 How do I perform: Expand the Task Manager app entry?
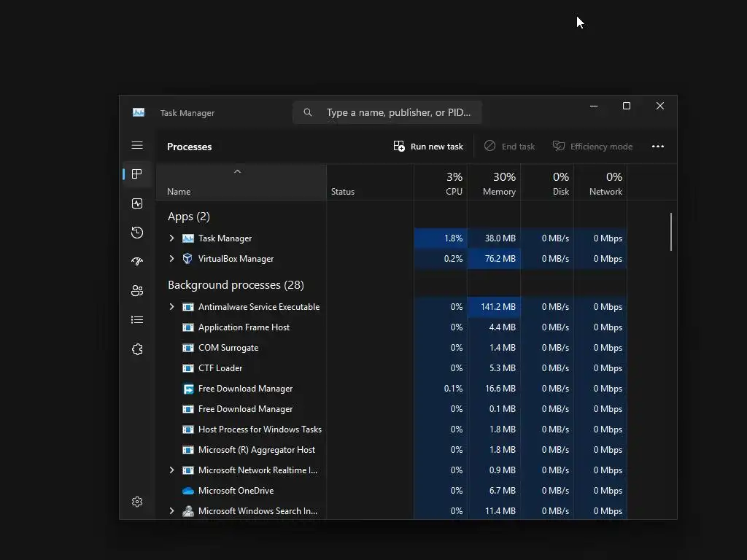(171, 238)
